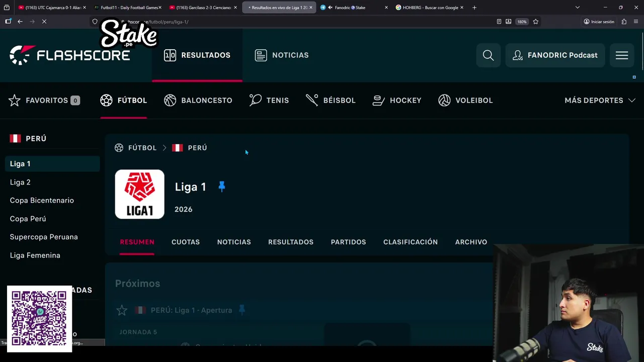
Task: Open browser extensions puzzle icon
Action: point(624,22)
